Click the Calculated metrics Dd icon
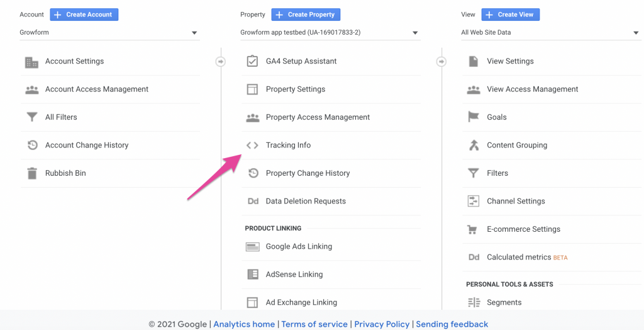The width and height of the screenshot is (644, 330). point(474,257)
